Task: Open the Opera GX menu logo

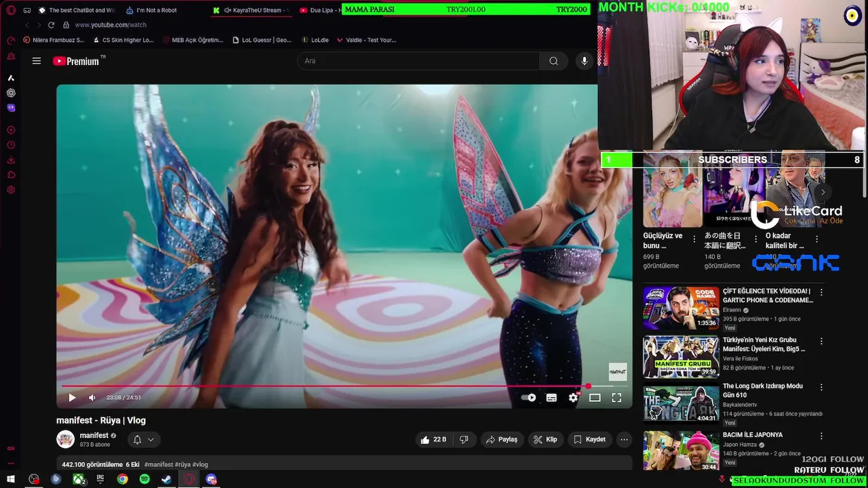Action: (x=11, y=10)
